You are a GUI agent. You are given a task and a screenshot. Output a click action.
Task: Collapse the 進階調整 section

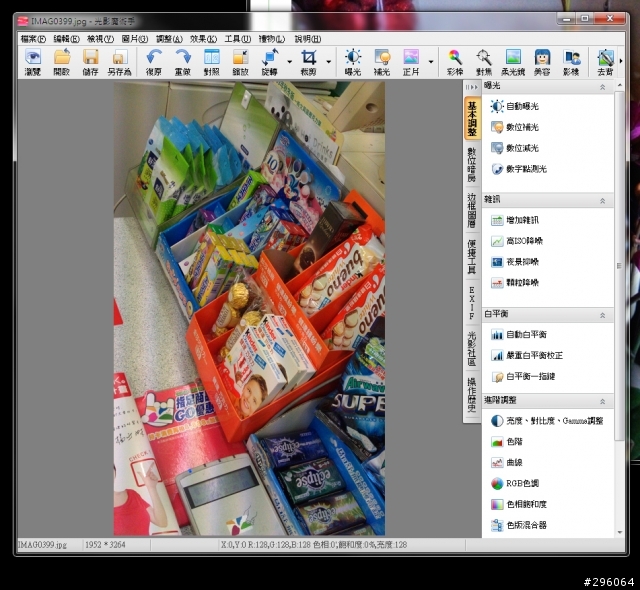(x=602, y=401)
